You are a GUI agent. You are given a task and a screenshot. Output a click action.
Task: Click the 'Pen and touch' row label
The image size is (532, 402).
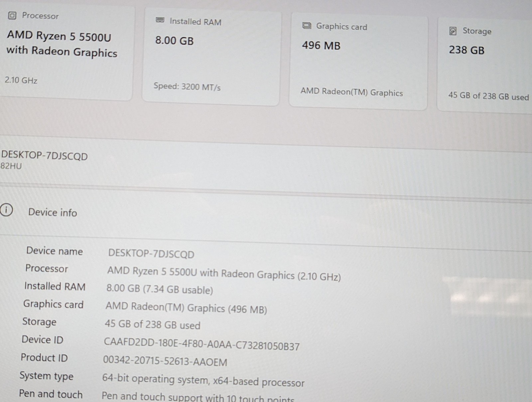[x=51, y=394]
